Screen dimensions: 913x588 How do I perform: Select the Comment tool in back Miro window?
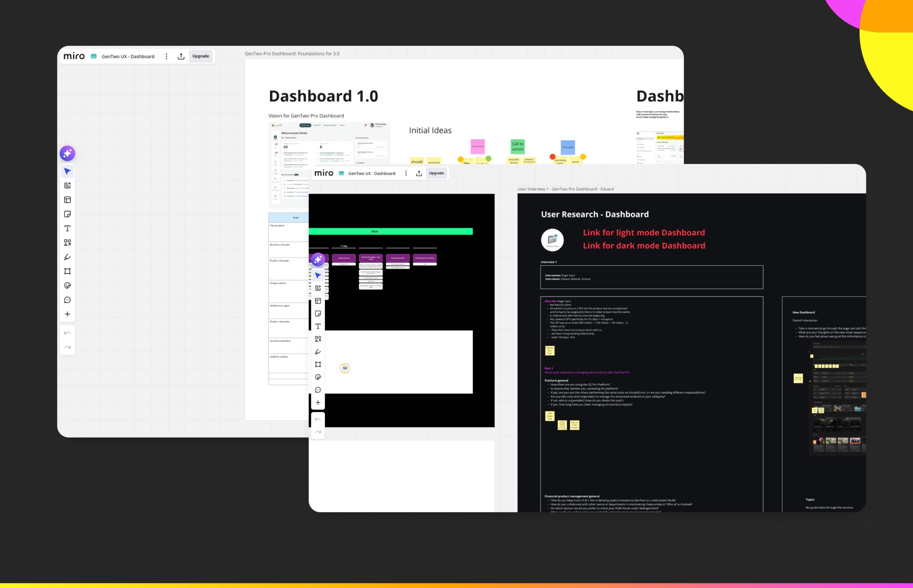click(67, 300)
